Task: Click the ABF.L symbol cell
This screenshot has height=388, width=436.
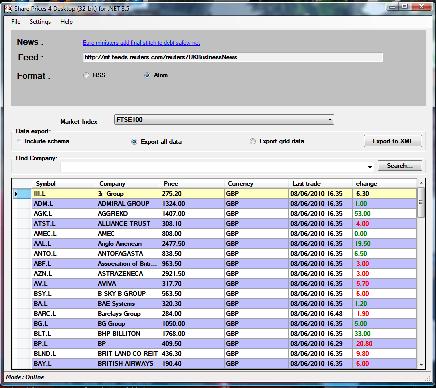Action: [x=64, y=264]
